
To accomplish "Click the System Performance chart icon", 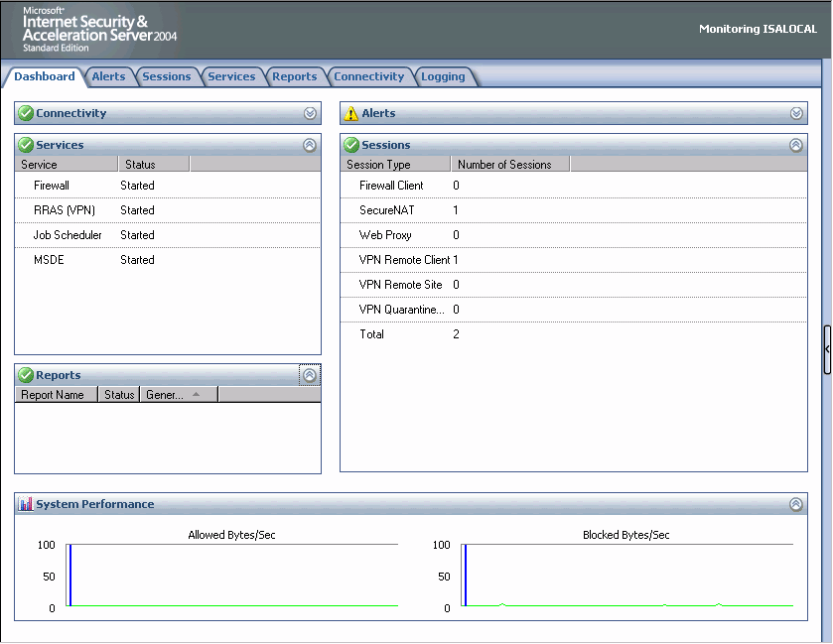I will [26, 504].
